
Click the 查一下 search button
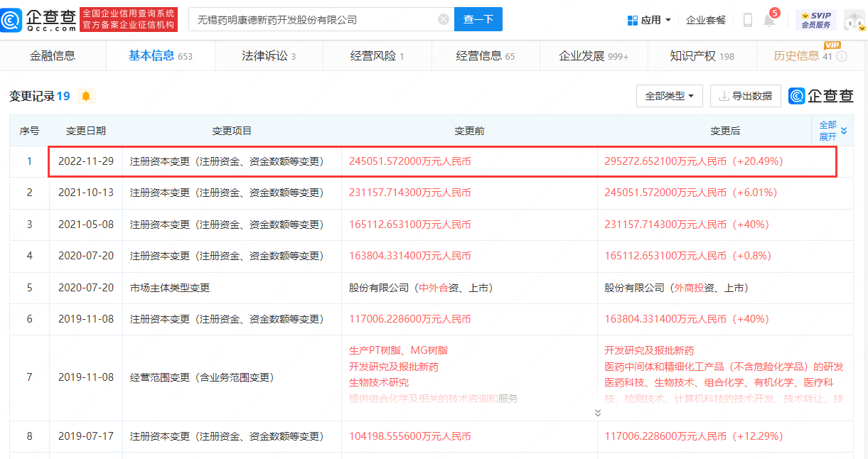478,20
